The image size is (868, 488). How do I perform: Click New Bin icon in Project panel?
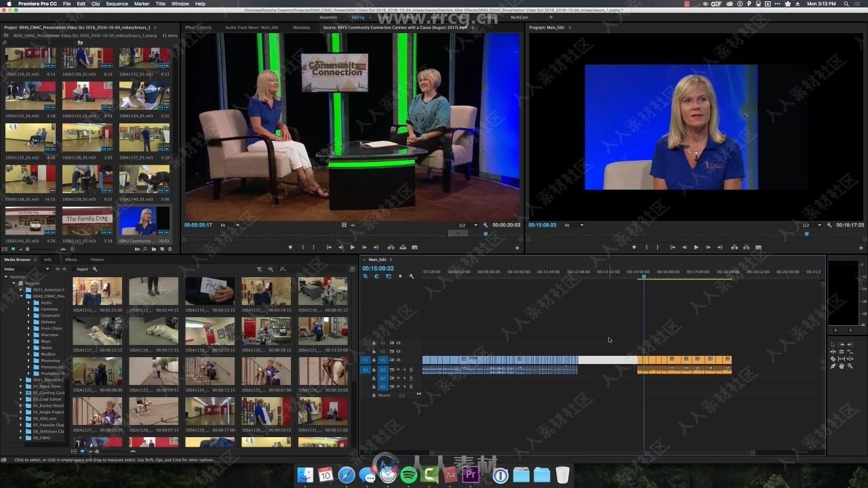(153, 249)
